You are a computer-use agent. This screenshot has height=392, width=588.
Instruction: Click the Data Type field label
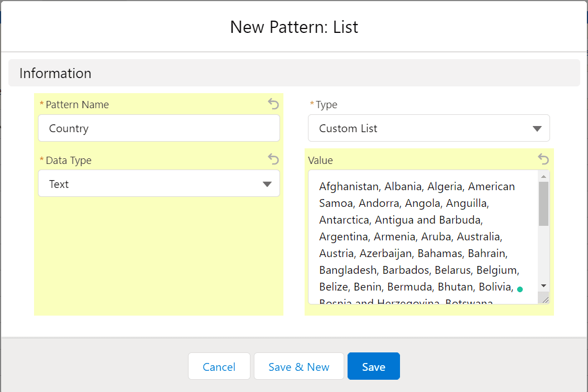click(x=68, y=161)
